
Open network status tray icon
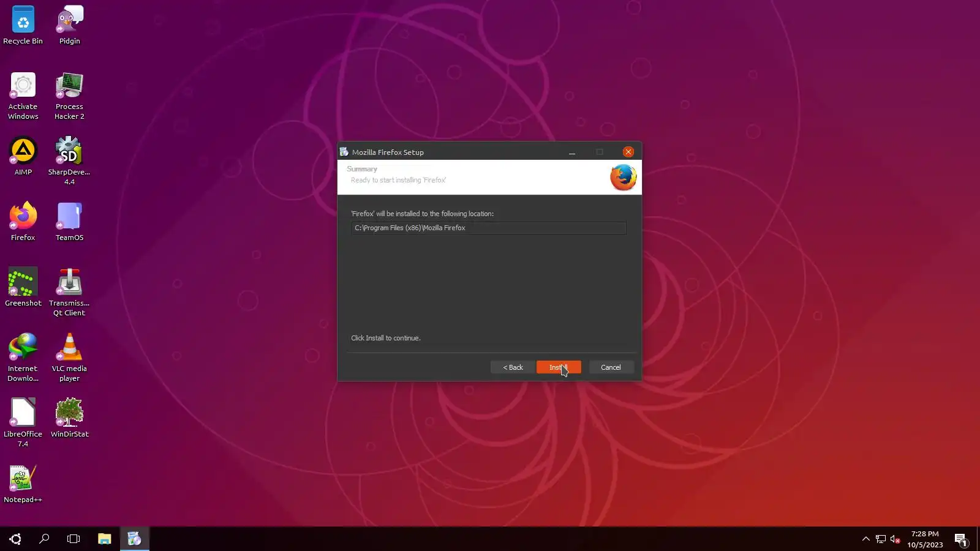click(881, 539)
